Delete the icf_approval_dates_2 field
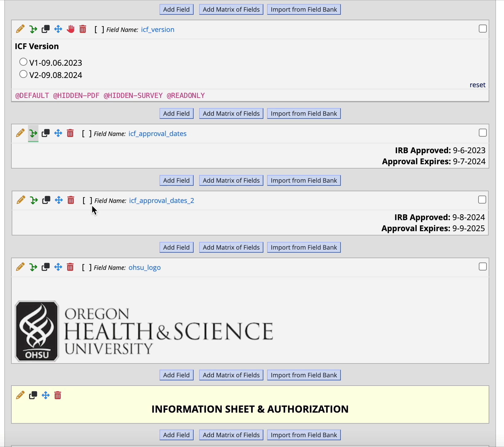The height and width of the screenshot is (447, 504). tap(71, 200)
